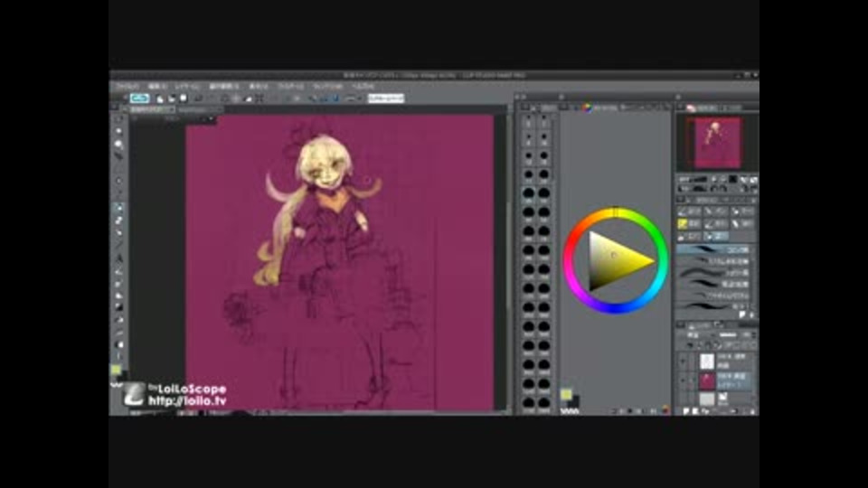Click the colorful icon at color panel bottom-right
The image size is (868, 488).
[x=665, y=410]
